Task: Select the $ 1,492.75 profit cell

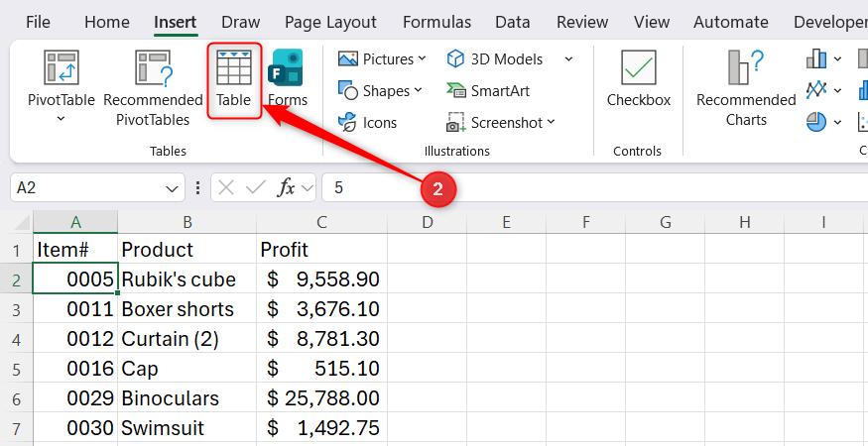Action: 321,428
